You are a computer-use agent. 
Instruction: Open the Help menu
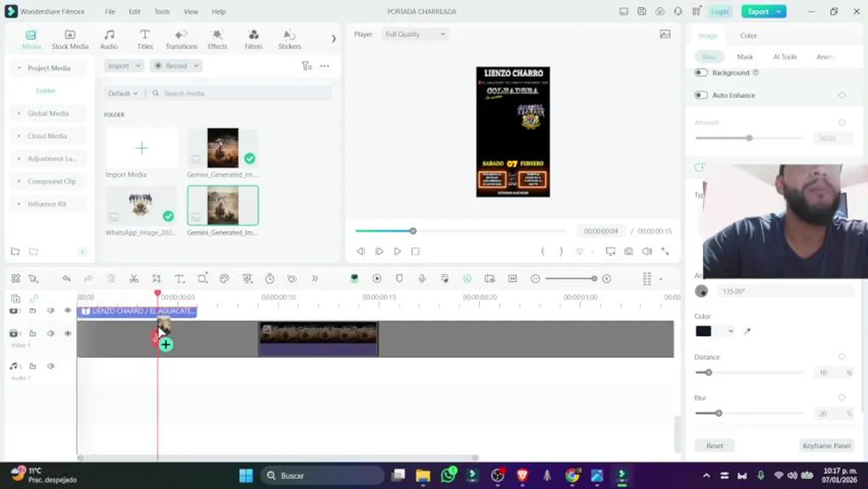(219, 12)
